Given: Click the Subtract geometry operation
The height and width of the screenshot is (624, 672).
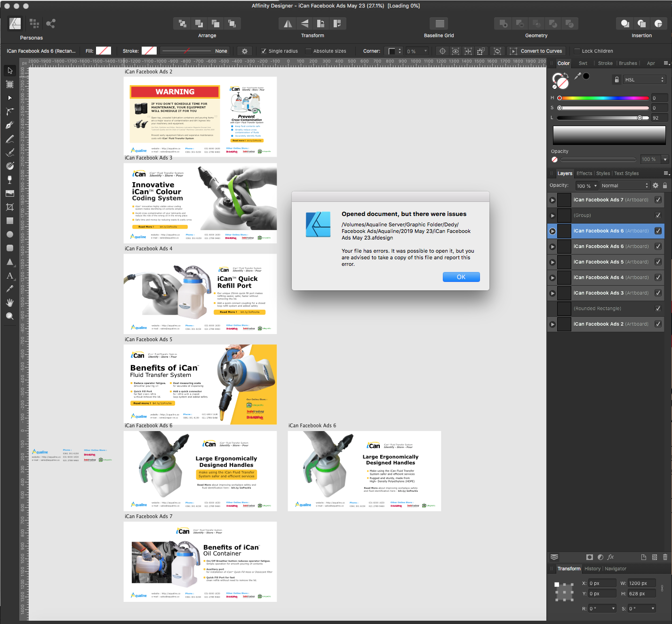Looking at the screenshot, I should (520, 24).
